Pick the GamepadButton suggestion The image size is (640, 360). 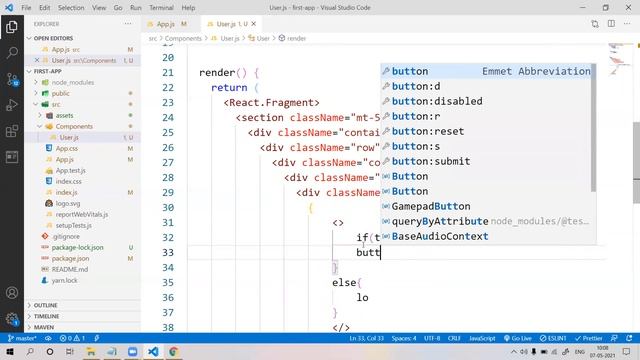(486, 206)
